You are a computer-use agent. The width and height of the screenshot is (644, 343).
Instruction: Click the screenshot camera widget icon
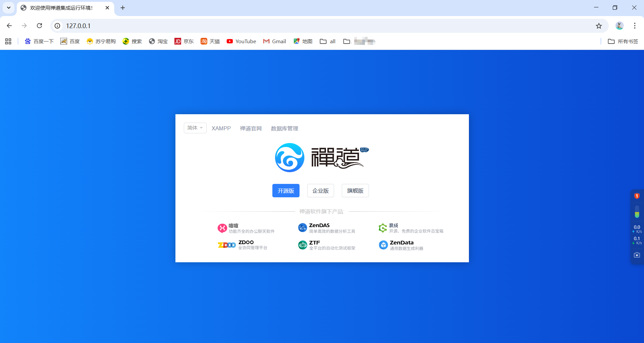637,255
